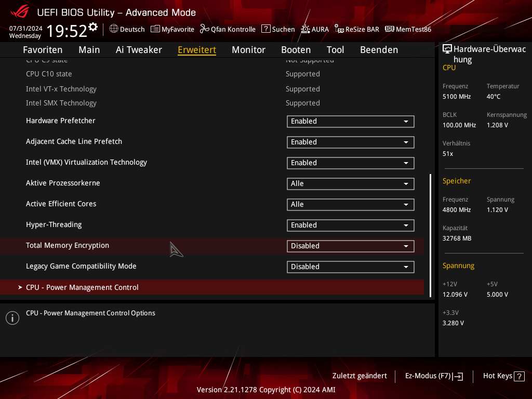Click the 07/31/2024 date display
The image size is (532, 399).
pyautogui.click(x=26, y=29)
